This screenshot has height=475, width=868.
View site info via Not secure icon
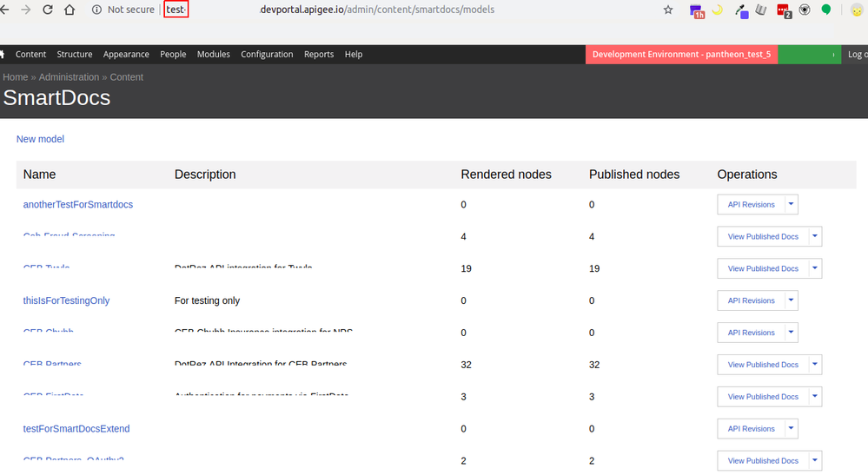click(96, 10)
